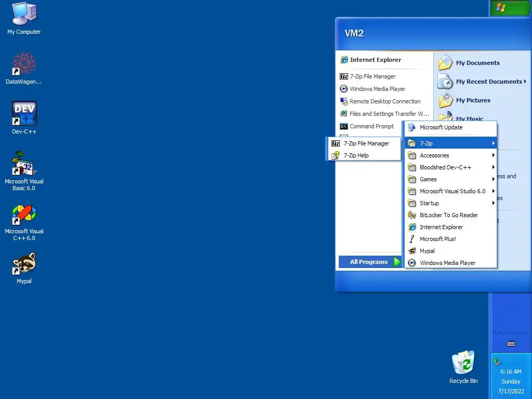Viewport: 532px width, 399px height.
Task: Click the Microsoft Plus! exclamation icon
Action: coord(412,239)
